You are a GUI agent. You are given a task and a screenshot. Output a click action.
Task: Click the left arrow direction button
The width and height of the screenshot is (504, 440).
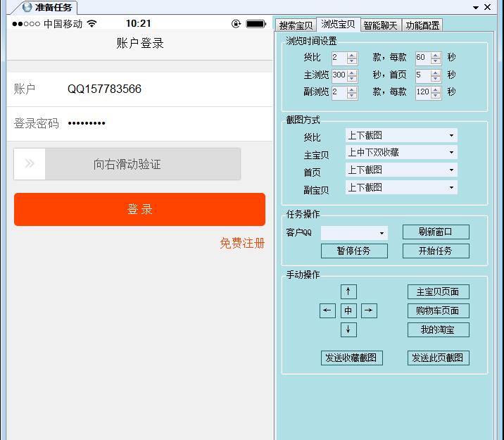pos(327,310)
